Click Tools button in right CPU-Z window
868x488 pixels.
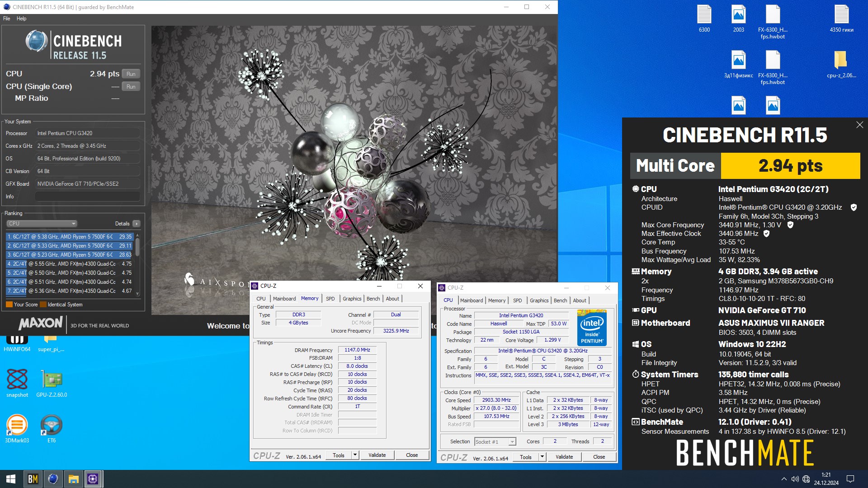(x=526, y=457)
